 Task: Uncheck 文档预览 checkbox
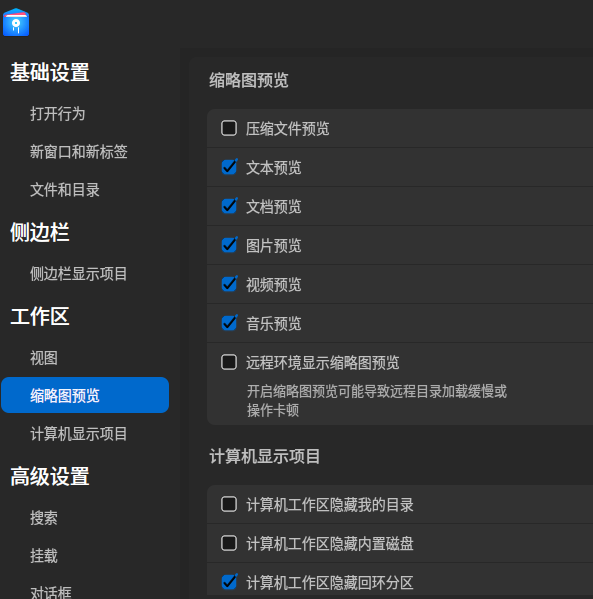229,206
